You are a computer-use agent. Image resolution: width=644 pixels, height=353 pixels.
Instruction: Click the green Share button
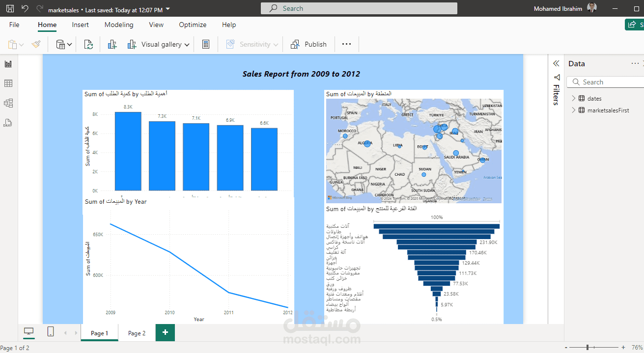coord(635,25)
